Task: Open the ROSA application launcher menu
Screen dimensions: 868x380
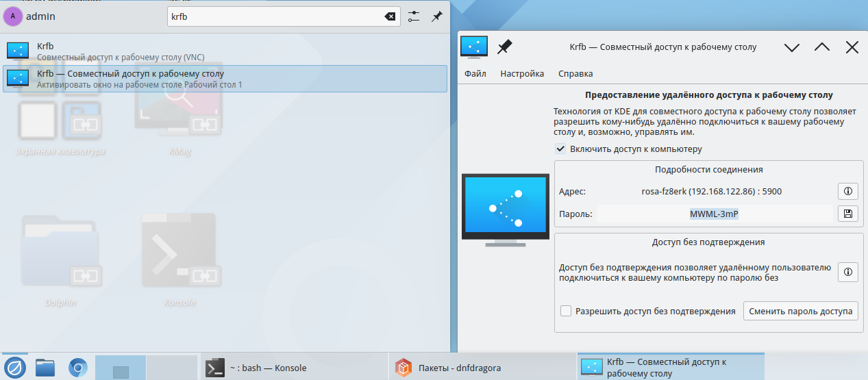Action: click(x=15, y=368)
